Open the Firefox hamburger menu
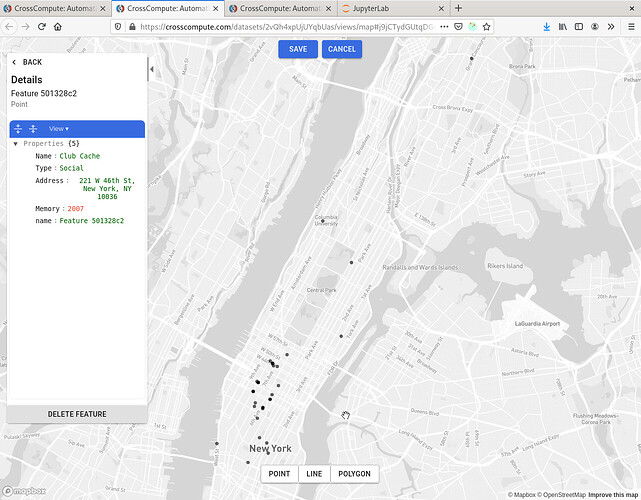Image resolution: width=641 pixels, height=500 pixels. 631,27
